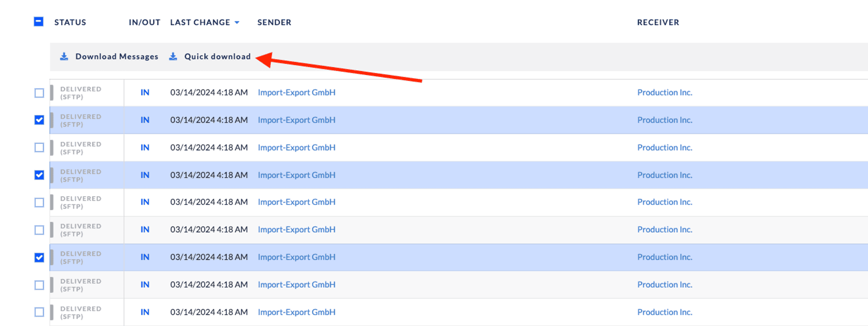Select the third message row's checkbox
This screenshot has height=326, width=868.
[x=39, y=147]
